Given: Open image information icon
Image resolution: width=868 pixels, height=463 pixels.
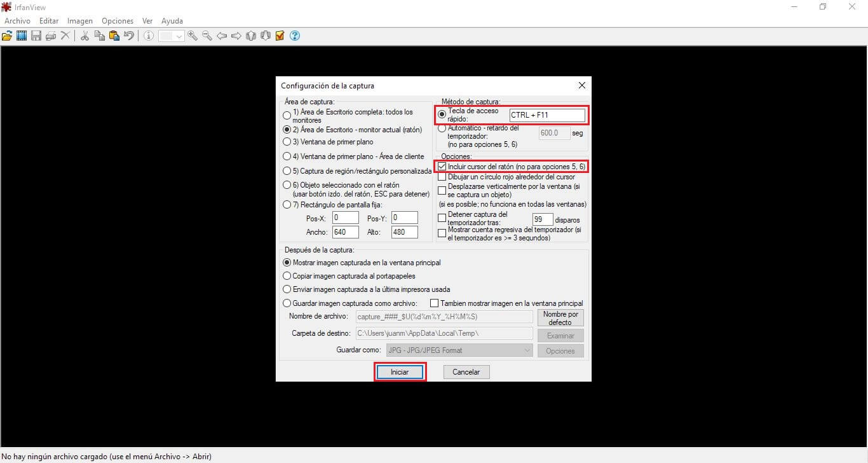Looking at the screenshot, I should click(149, 36).
